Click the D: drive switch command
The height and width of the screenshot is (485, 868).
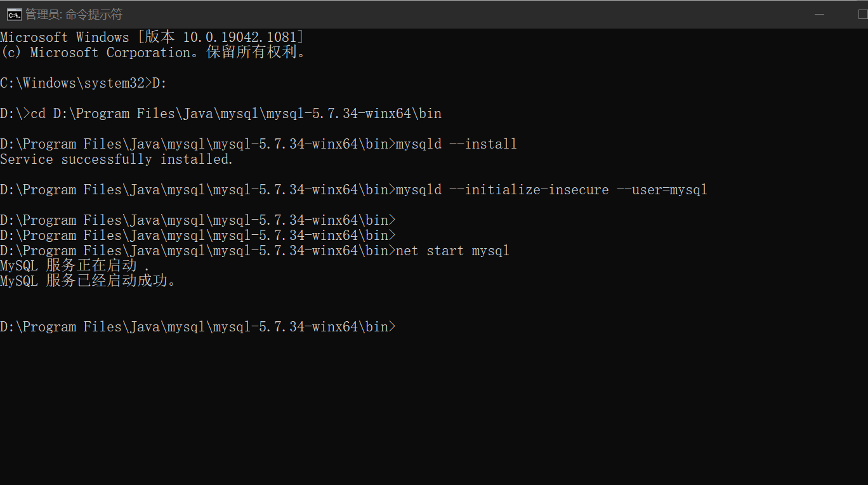159,83
